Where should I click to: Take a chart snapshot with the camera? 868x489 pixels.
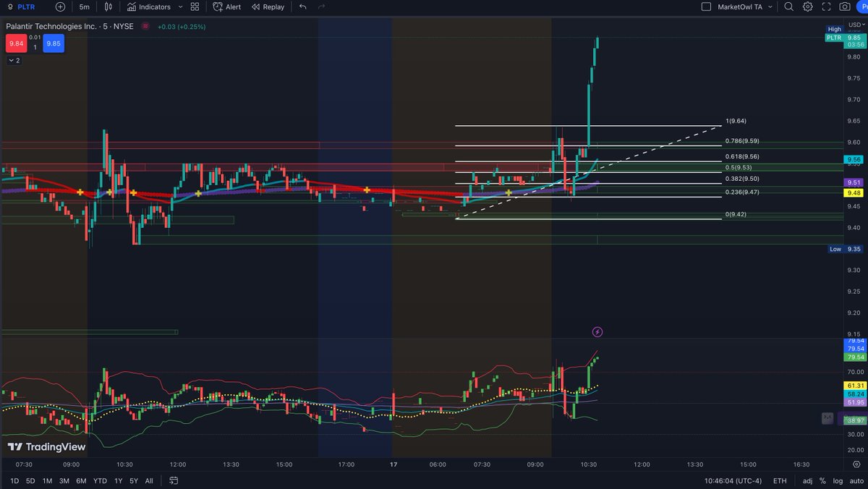845,7
